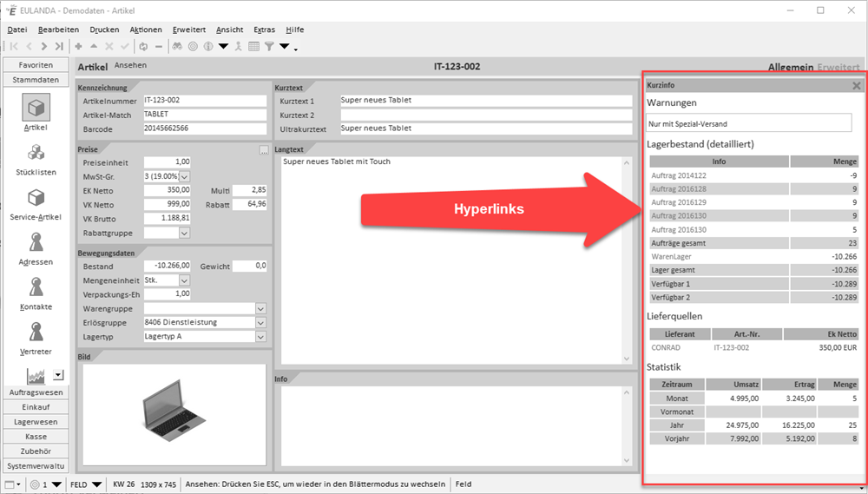Close the Kurzinfo panel
This screenshot has height=494, width=868.
(x=856, y=86)
